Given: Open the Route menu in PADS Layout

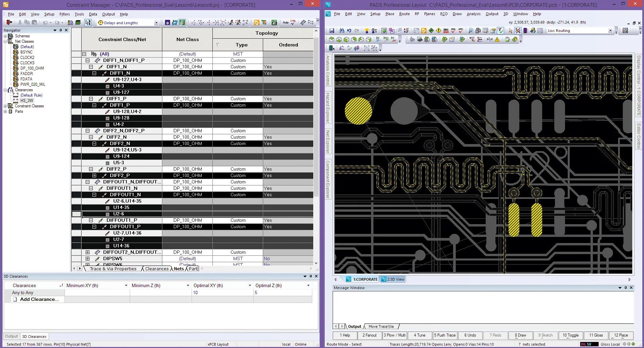Looking at the screenshot, I should coord(404,14).
